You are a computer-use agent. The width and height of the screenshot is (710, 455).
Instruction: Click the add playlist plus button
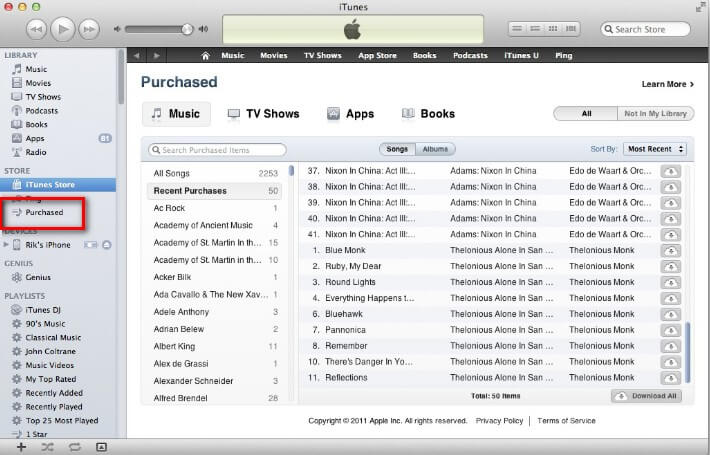coord(21,447)
